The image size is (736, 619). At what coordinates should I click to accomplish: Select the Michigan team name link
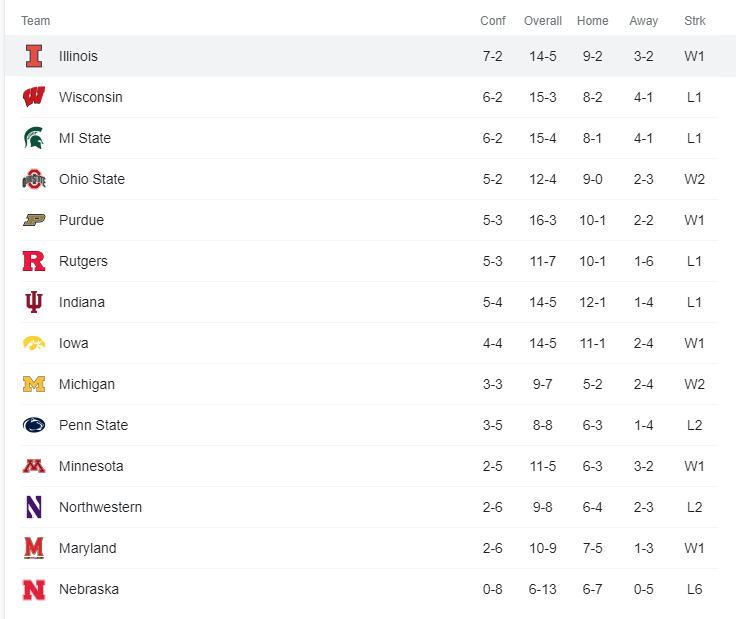tap(87, 384)
